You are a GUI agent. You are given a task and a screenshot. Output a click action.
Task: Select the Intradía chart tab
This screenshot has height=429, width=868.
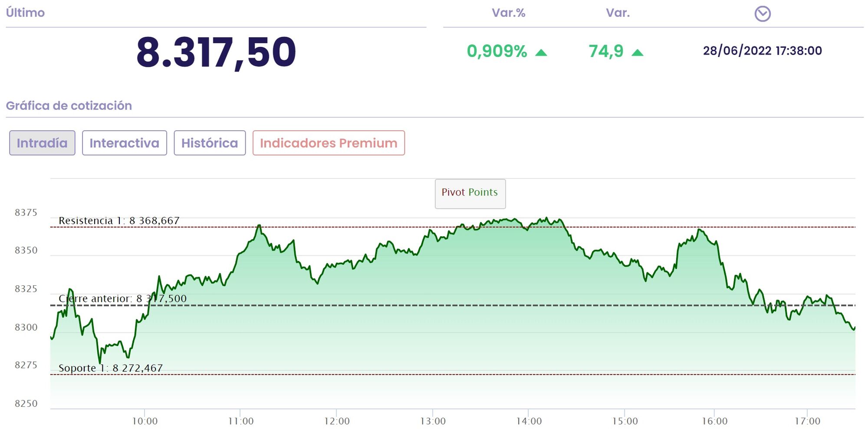pos(42,143)
